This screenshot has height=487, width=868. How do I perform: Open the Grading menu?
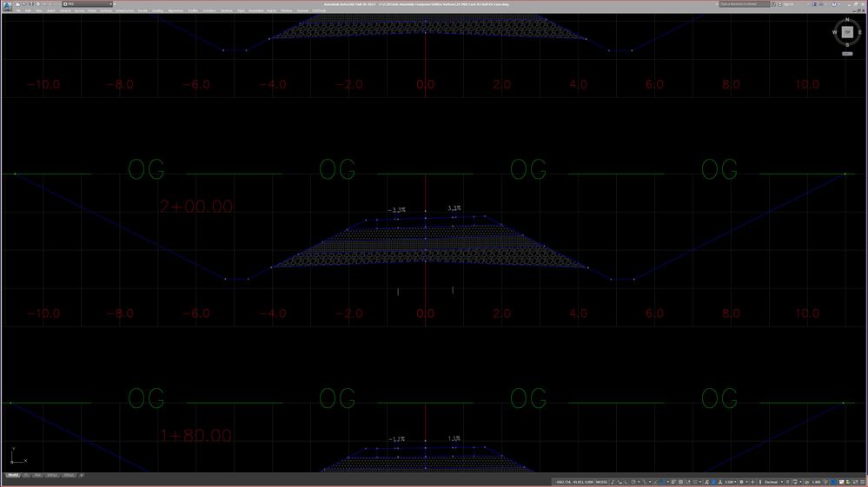click(x=158, y=10)
